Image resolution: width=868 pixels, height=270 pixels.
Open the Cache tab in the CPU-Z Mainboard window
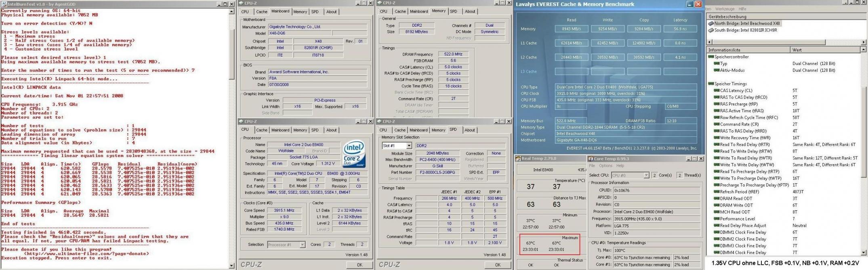(x=261, y=12)
